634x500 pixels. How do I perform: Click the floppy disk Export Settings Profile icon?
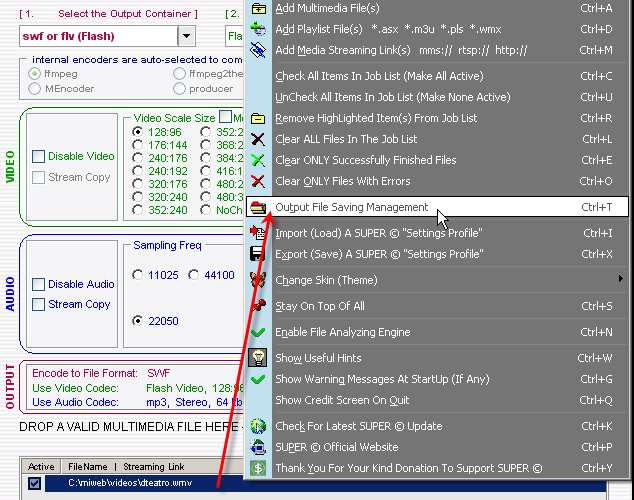coord(259,254)
